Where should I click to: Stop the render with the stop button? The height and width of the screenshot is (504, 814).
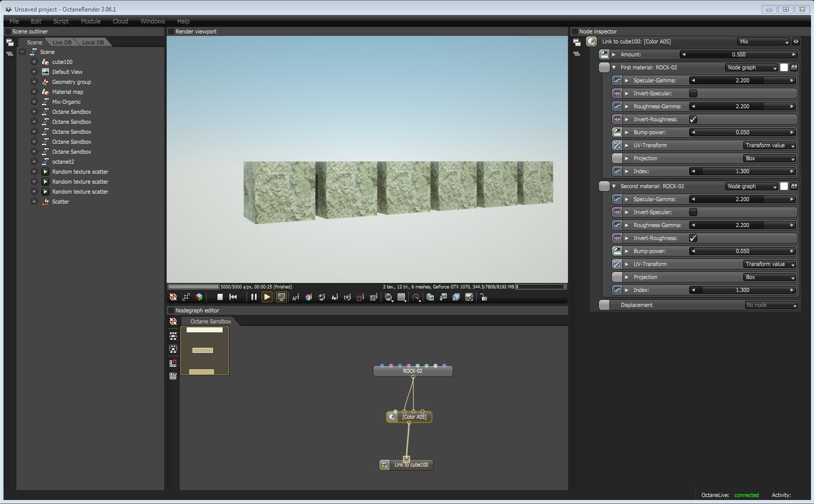pos(220,297)
